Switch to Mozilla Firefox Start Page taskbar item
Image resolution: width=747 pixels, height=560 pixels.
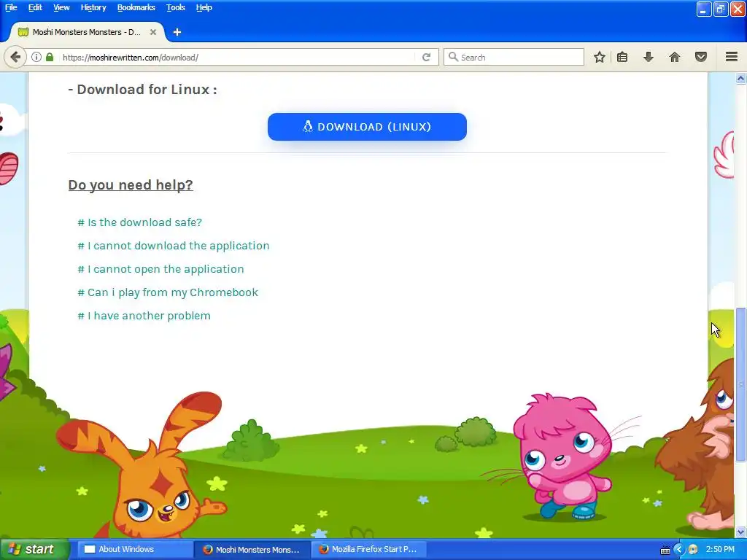[x=368, y=550]
